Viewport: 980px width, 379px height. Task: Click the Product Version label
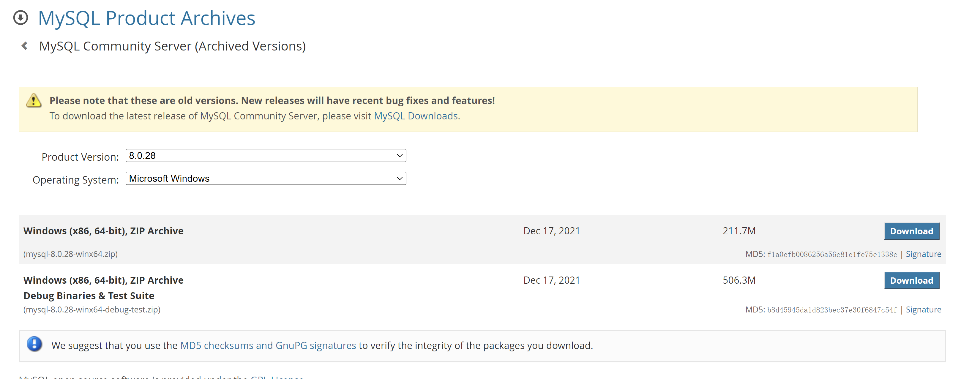pyautogui.click(x=80, y=157)
